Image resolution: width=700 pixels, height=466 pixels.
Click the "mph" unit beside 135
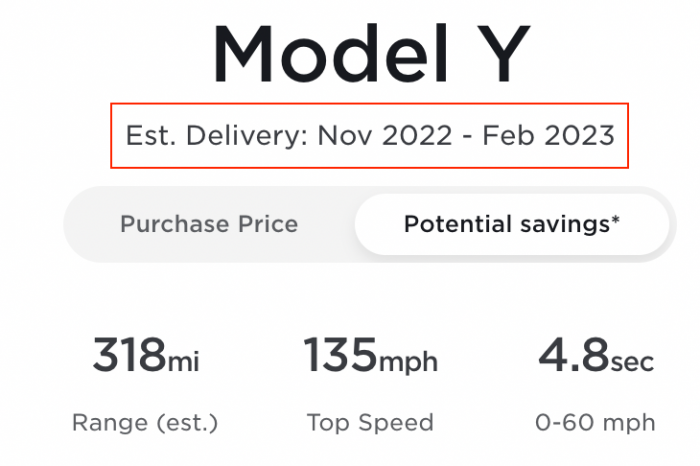[x=408, y=361]
